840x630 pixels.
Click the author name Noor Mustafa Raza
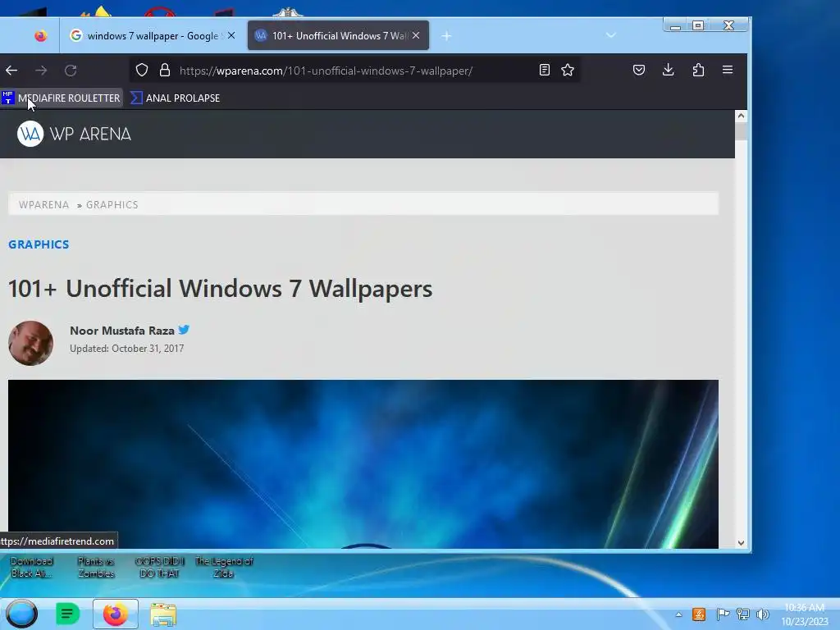pos(122,331)
